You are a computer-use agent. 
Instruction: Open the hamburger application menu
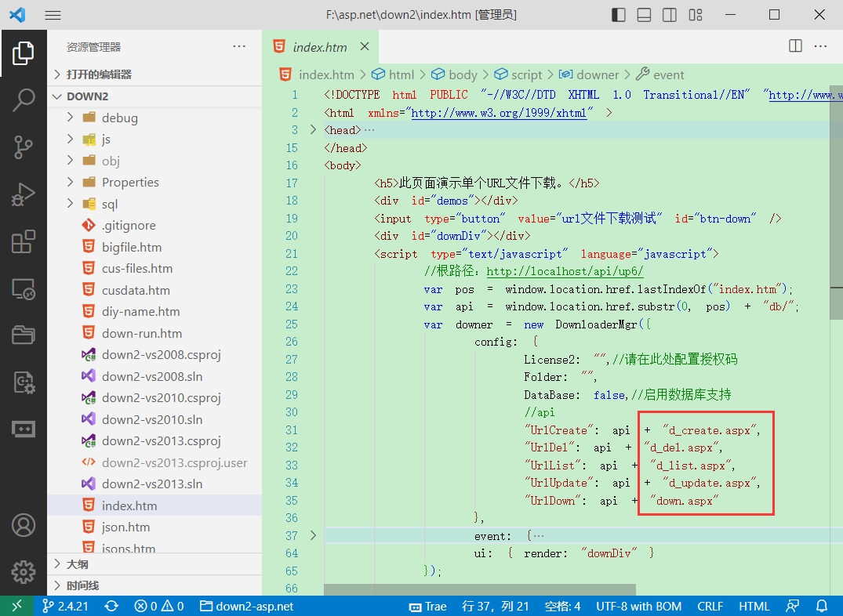point(53,15)
